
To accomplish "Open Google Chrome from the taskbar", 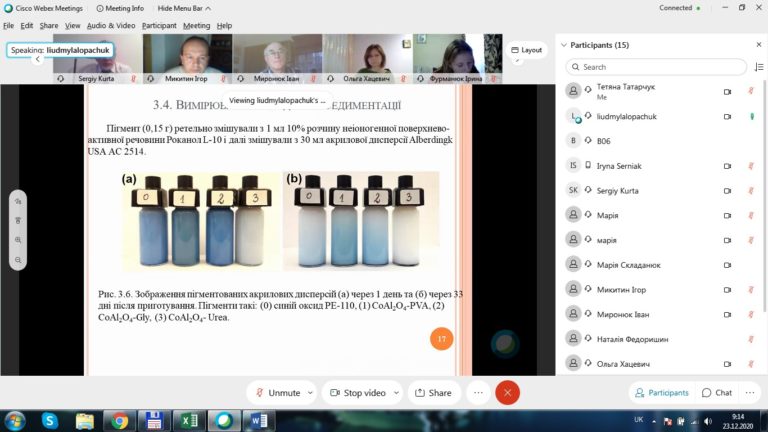I will [x=119, y=421].
